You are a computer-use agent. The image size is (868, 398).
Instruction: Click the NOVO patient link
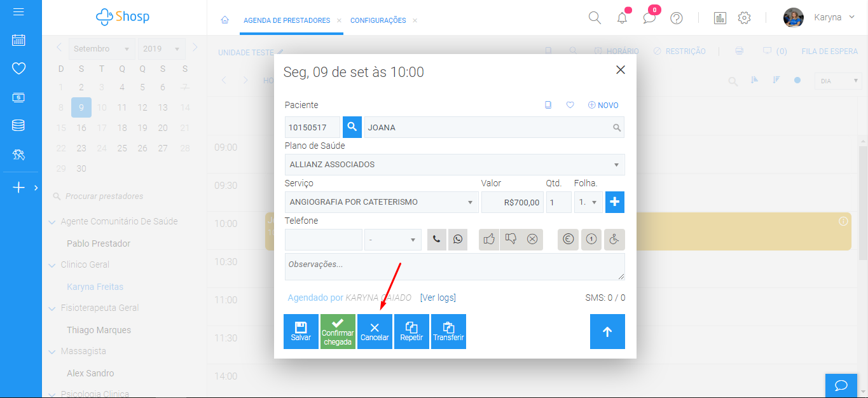(603, 106)
